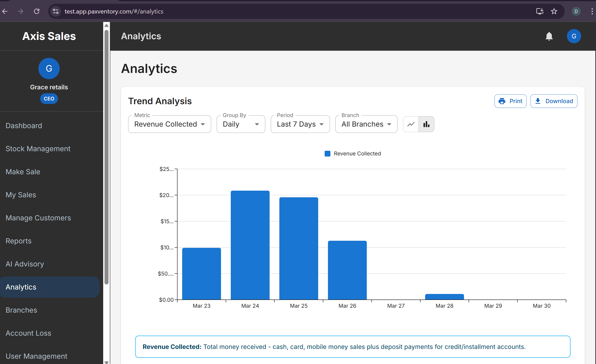Bookmark page with star icon
This screenshot has height=364, width=596.
pyautogui.click(x=554, y=11)
